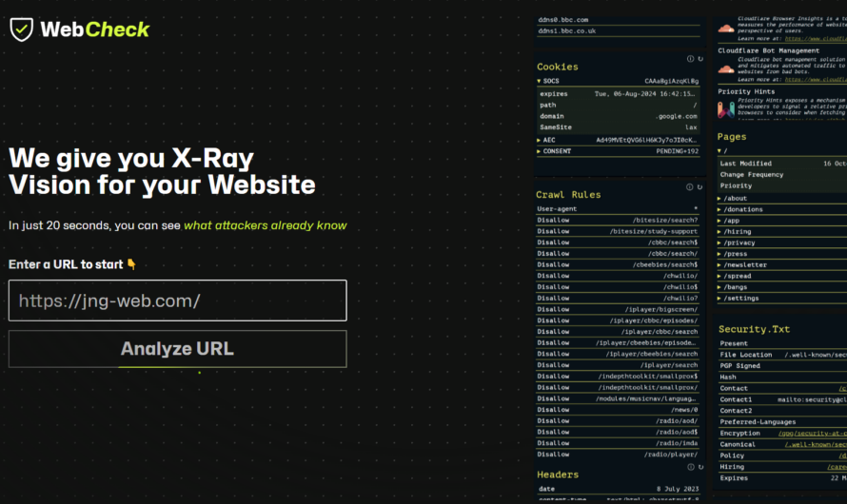Click the WebCheck shield logo icon

(22, 29)
